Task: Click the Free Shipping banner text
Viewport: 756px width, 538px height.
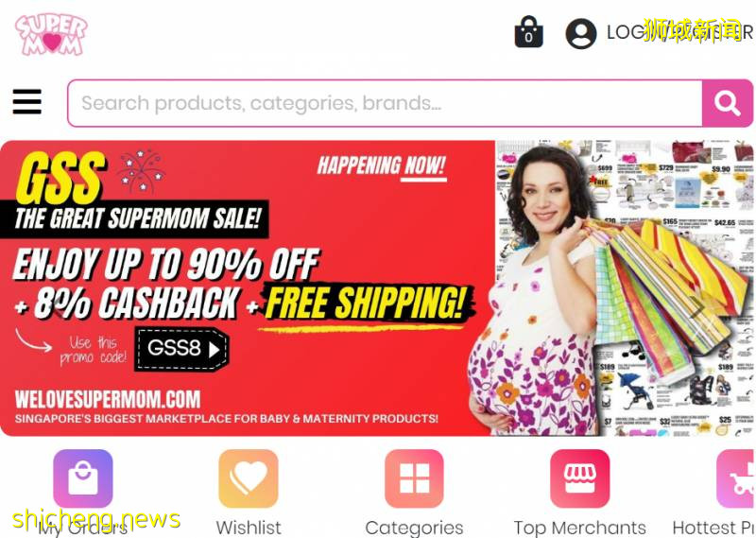Action: [x=366, y=303]
